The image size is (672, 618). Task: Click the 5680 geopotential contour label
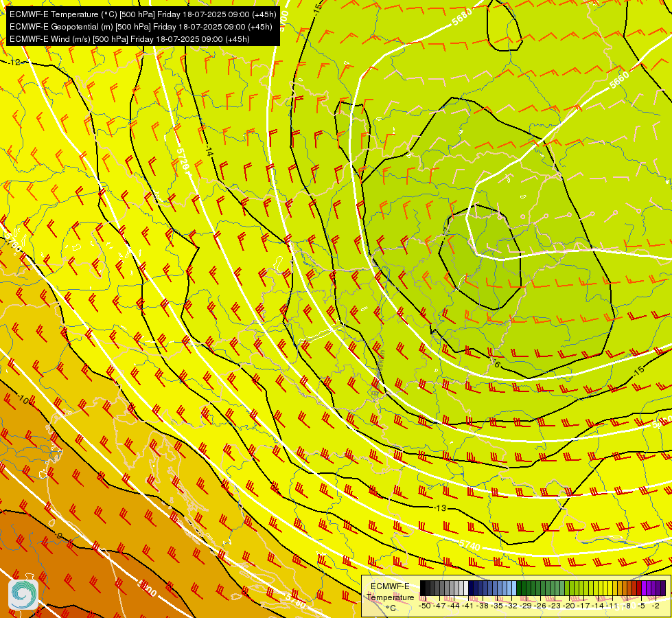pos(461,17)
